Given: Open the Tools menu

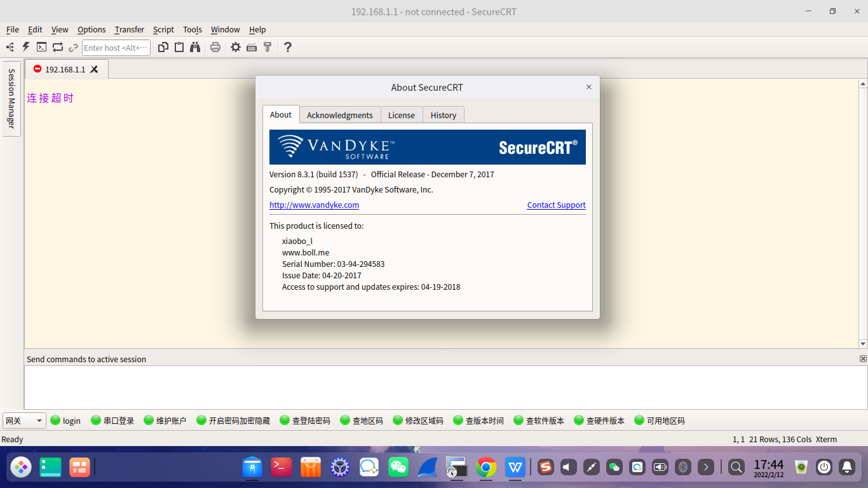Looking at the screenshot, I should [193, 29].
